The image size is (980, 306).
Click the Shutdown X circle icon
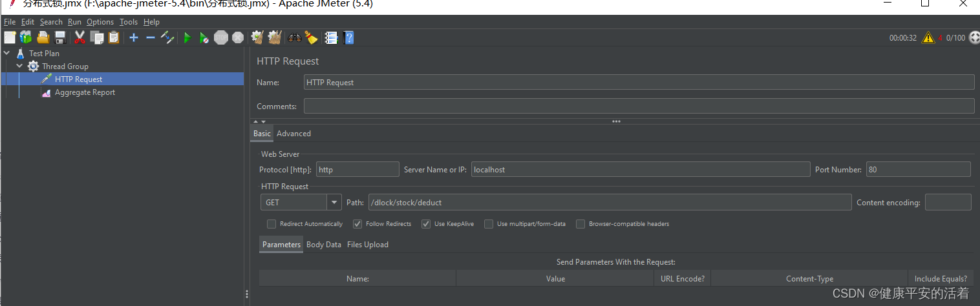pyautogui.click(x=238, y=37)
